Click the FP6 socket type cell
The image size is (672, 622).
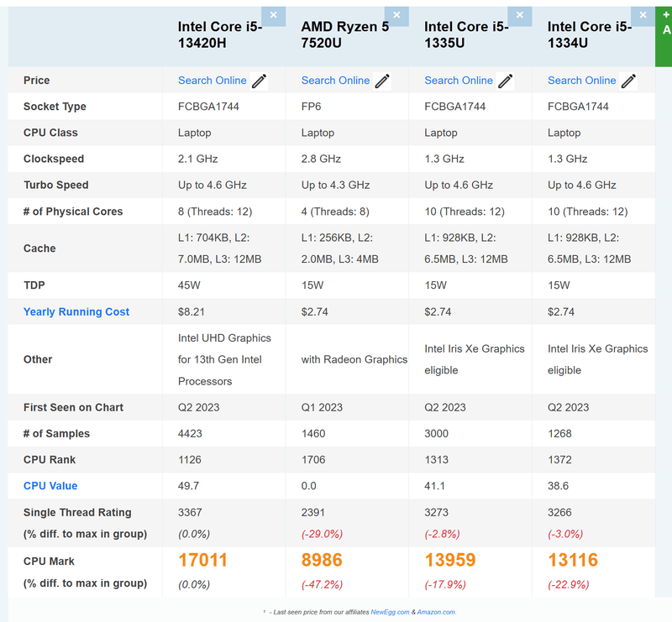click(311, 107)
